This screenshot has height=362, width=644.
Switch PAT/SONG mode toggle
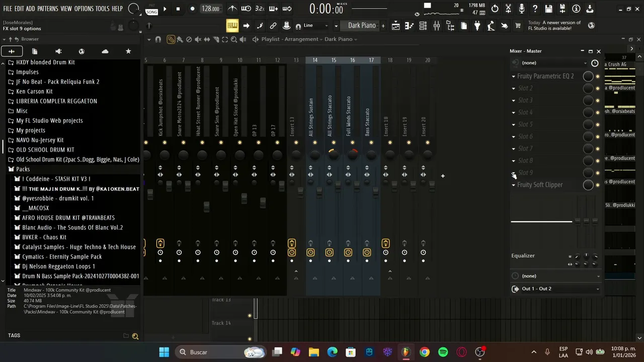click(x=151, y=9)
